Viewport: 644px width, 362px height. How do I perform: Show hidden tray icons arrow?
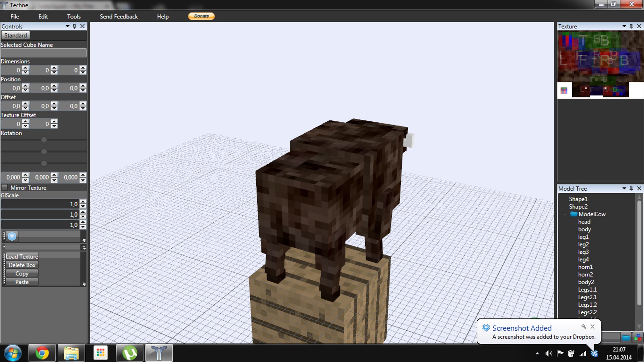(x=537, y=353)
